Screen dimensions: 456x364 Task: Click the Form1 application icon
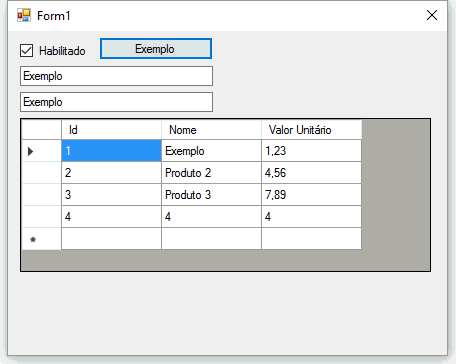[x=24, y=15]
